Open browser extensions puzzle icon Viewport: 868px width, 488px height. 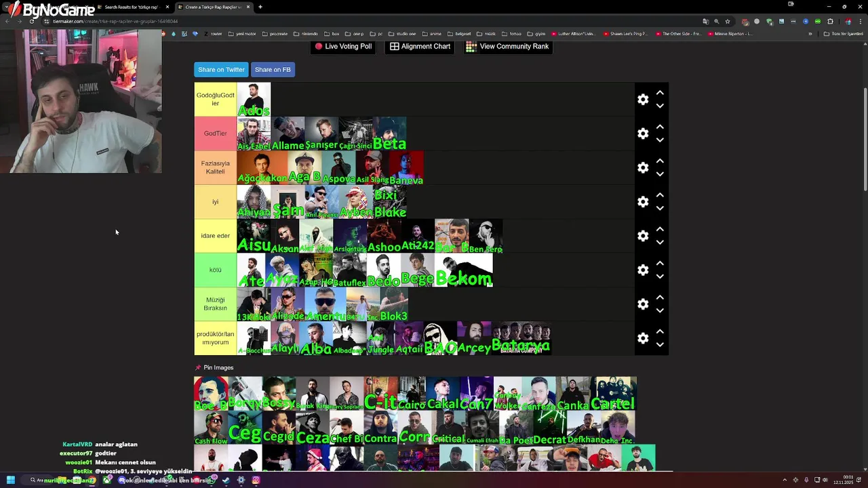[830, 21]
